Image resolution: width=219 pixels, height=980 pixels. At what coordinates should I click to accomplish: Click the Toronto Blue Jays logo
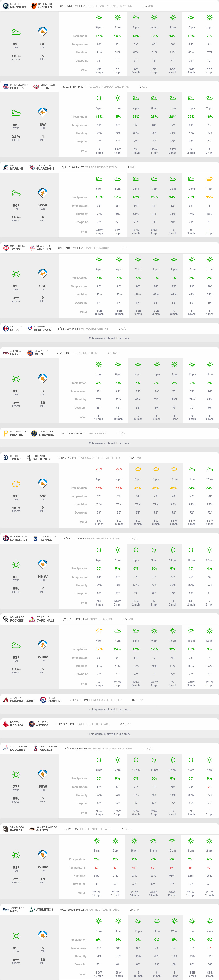30,328
